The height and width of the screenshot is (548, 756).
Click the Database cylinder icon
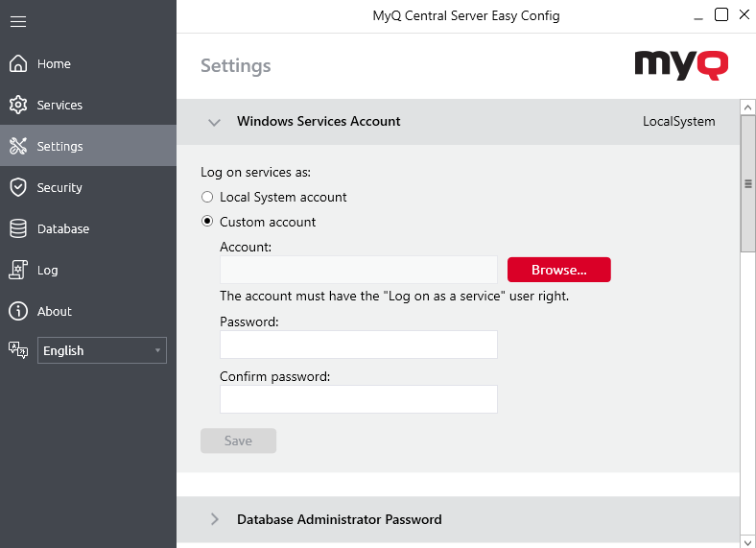[x=18, y=229]
